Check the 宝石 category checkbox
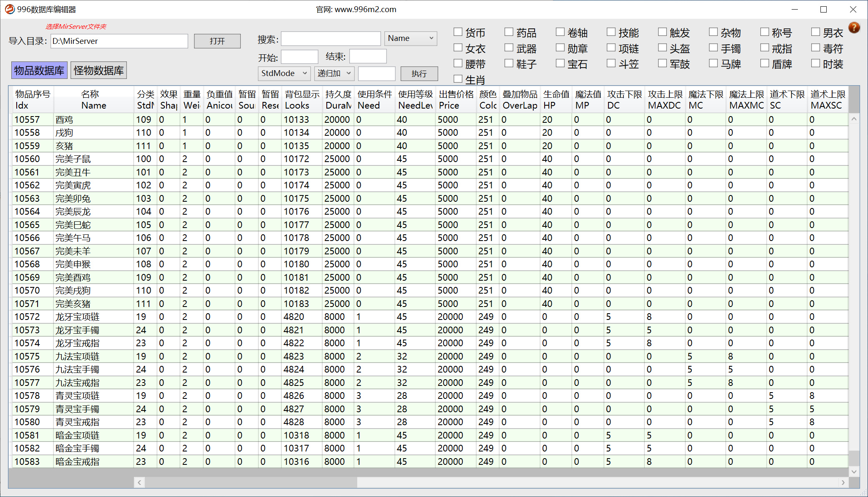 (x=560, y=63)
